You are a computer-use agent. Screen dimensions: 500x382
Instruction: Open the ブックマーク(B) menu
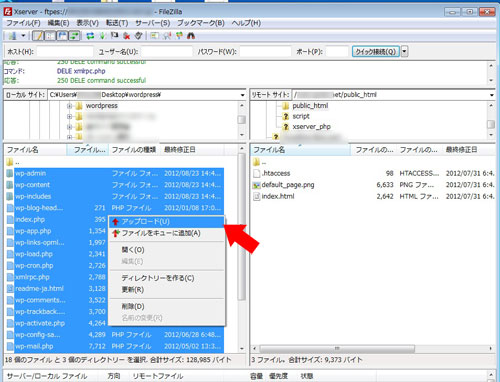pyautogui.click(x=201, y=23)
